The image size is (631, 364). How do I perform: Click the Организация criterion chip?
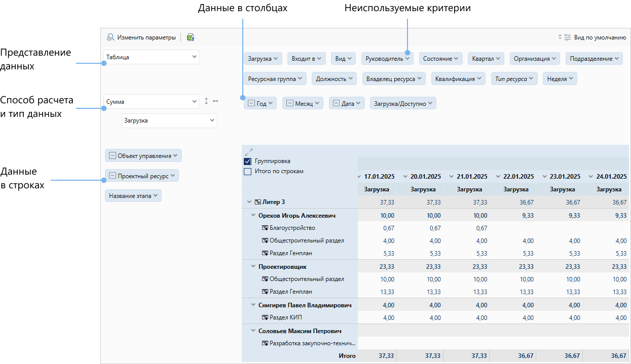(x=535, y=59)
